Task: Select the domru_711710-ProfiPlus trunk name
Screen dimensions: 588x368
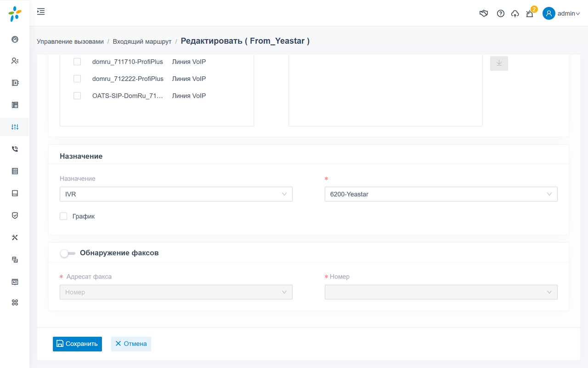Action: pos(128,62)
